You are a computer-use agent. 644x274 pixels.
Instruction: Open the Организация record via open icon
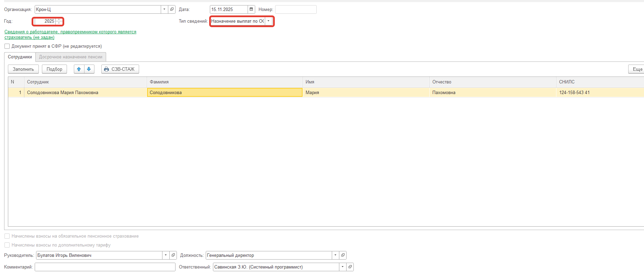coord(172,9)
